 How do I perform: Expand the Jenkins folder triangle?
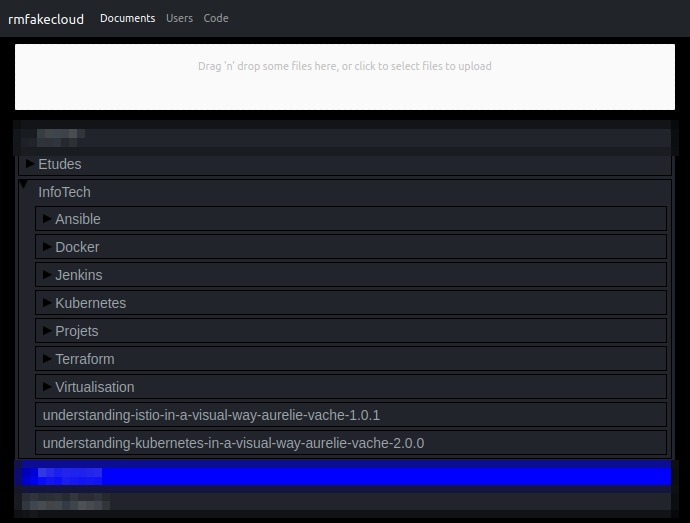pyautogui.click(x=47, y=275)
